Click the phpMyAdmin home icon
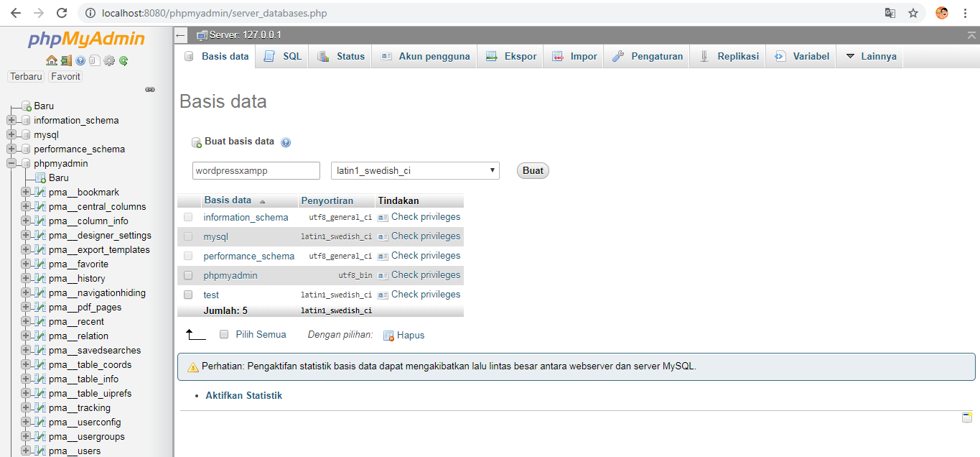The image size is (980, 457). [x=51, y=61]
